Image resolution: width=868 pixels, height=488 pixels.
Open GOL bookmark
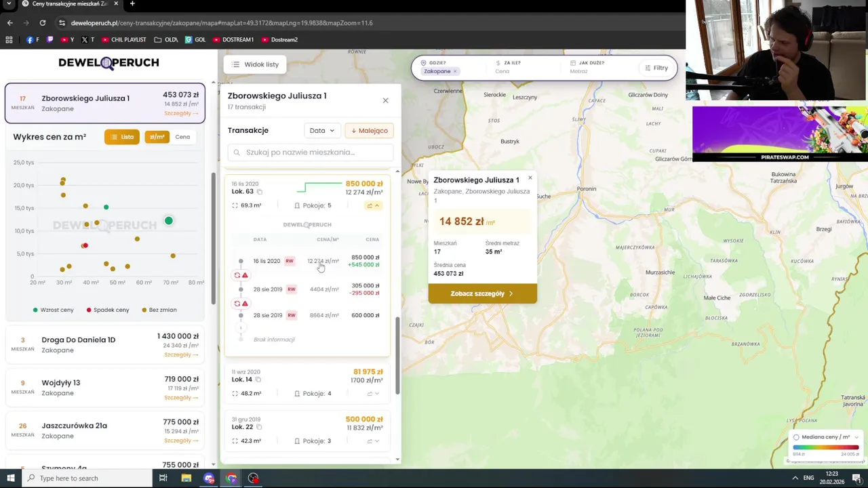coord(195,40)
